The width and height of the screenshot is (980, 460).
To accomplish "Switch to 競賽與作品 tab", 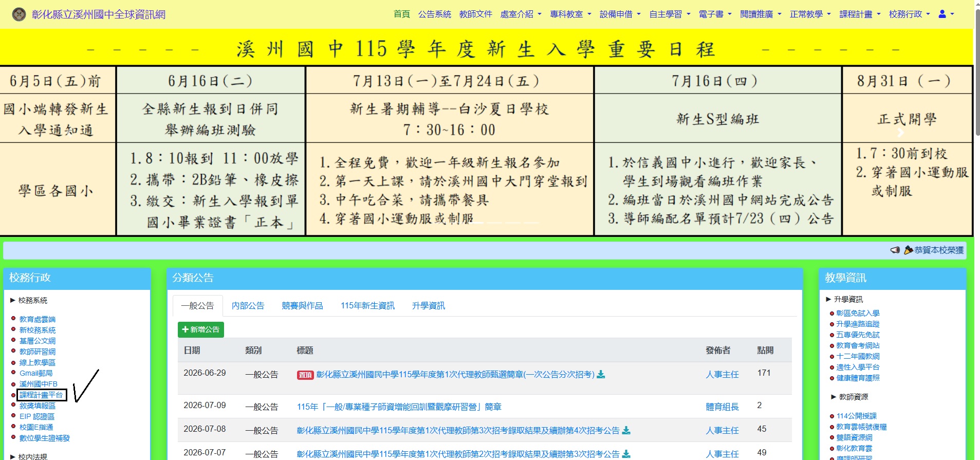I will pos(302,306).
